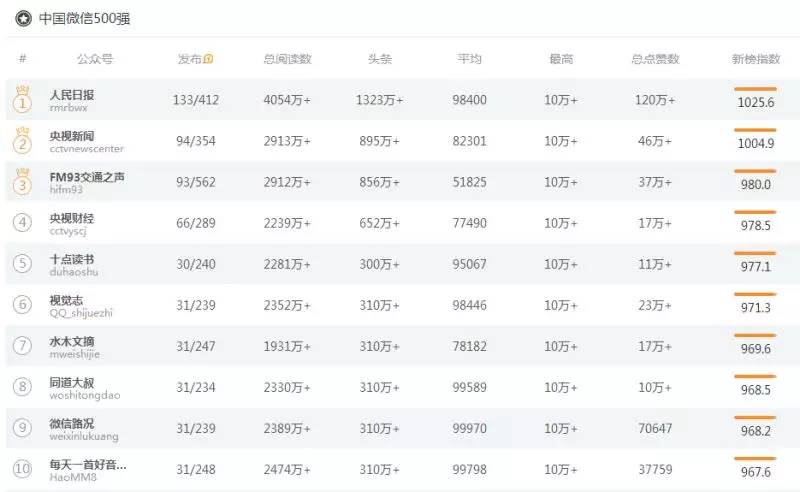Click the 发布 column header
The height and width of the screenshot is (492, 800).
click(x=190, y=59)
